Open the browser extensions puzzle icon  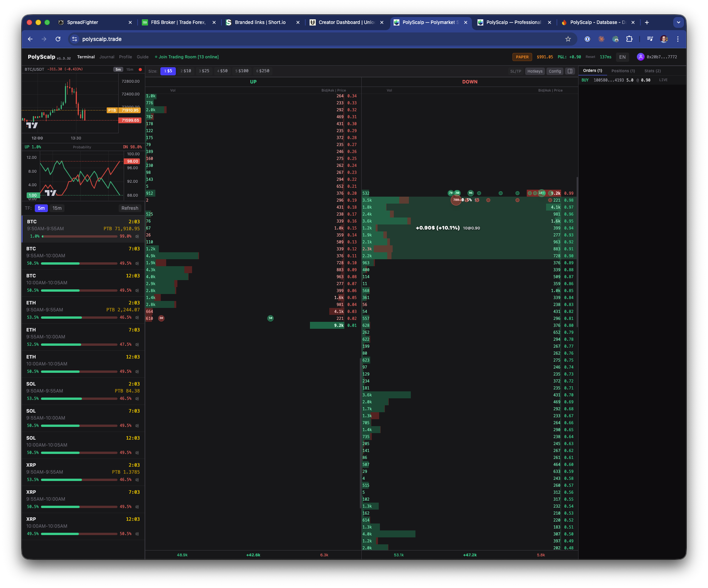(629, 39)
